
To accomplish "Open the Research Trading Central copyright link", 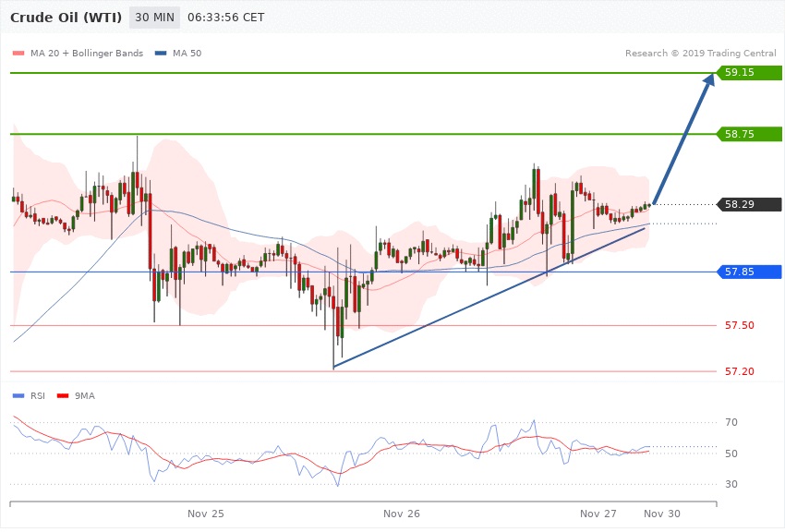I will (700, 54).
